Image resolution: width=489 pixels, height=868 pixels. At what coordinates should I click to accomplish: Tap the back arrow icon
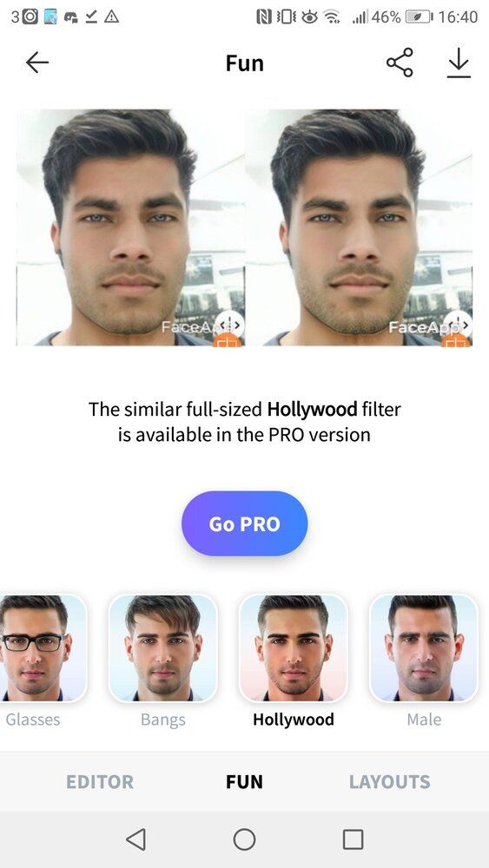(x=37, y=62)
